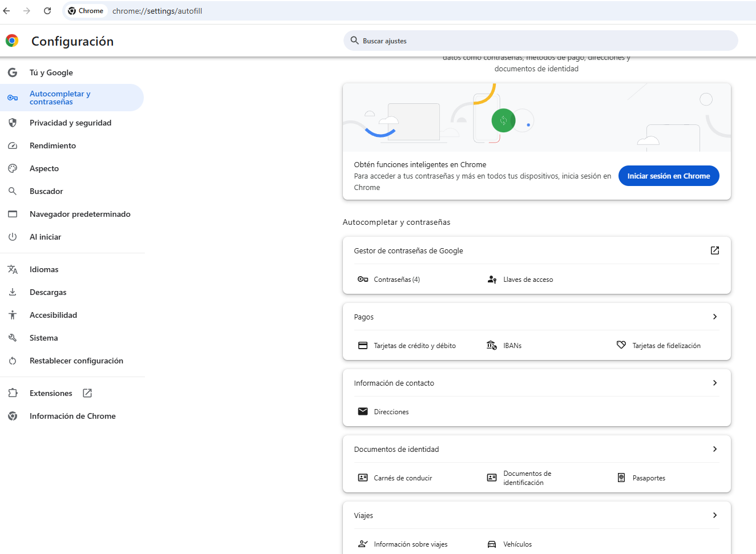Viewport: 756px width, 554px height.
Task: Click the ID card icon for Carnés de conducir
Action: point(363,478)
